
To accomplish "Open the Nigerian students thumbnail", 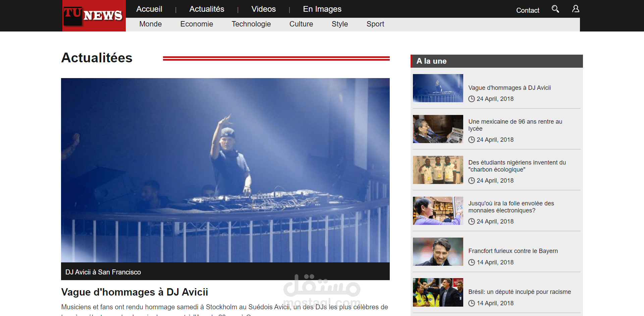I will (x=438, y=170).
